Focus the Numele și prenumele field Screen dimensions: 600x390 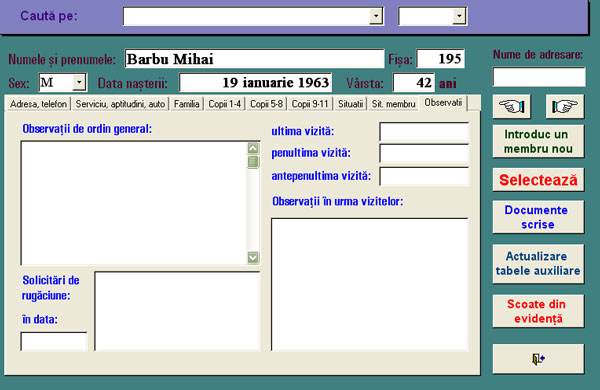pos(254,59)
